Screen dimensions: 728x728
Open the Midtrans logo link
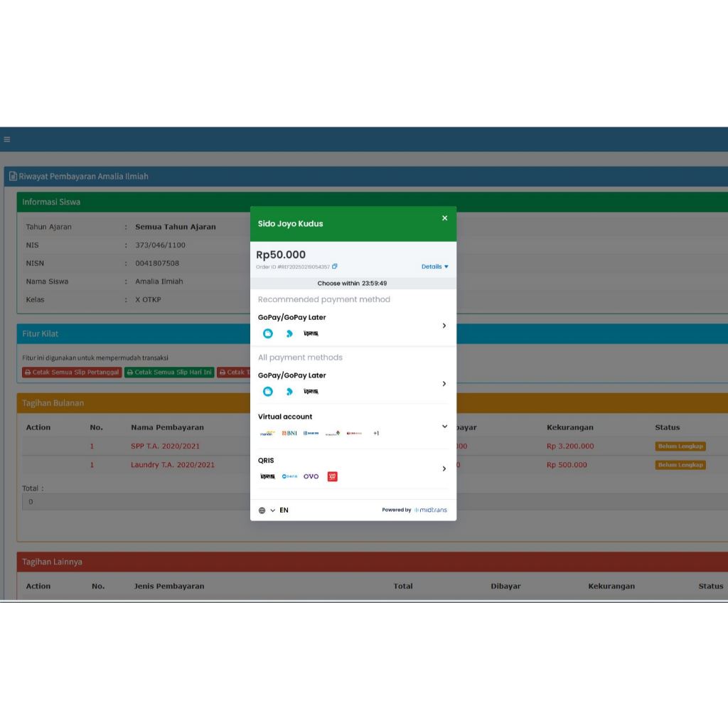[x=431, y=510]
